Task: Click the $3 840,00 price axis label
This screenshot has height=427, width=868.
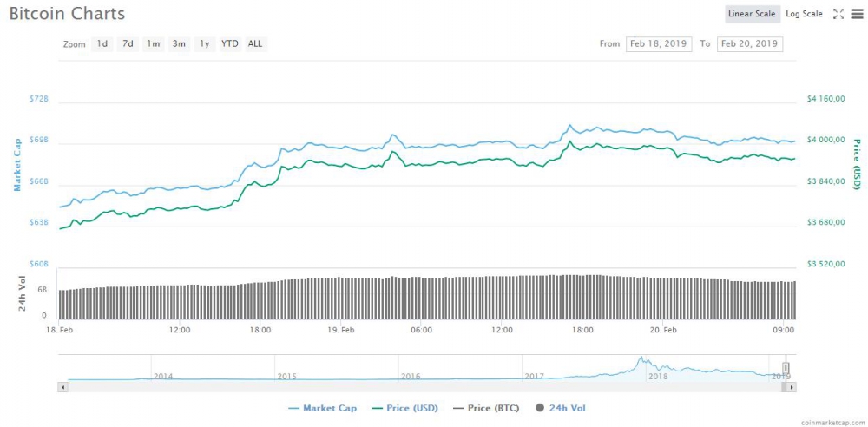Action: pyautogui.click(x=825, y=181)
